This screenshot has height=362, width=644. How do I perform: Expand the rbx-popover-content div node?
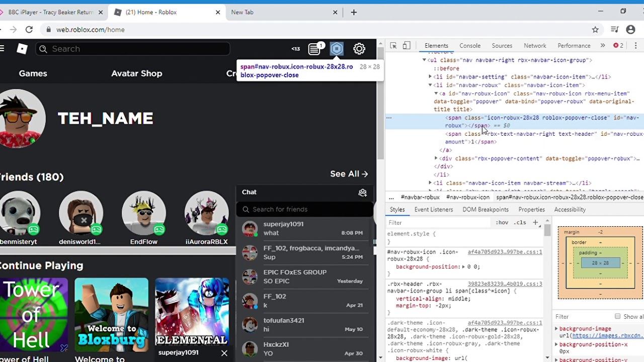tap(436, 158)
